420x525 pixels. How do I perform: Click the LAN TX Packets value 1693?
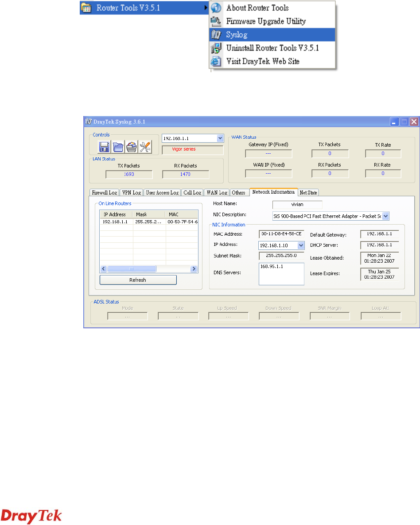(129, 174)
